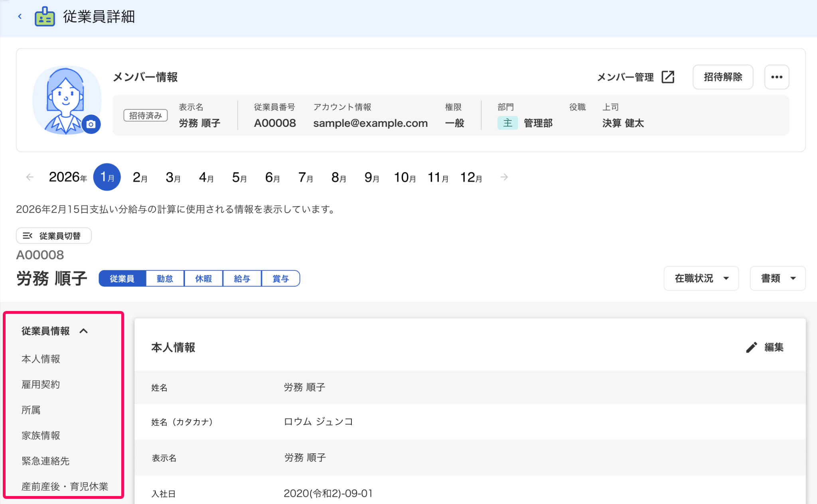Viewport: 817px width, 504px height.
Task: Open the three-dots more options menu
Action: click(x=777, y=77)
